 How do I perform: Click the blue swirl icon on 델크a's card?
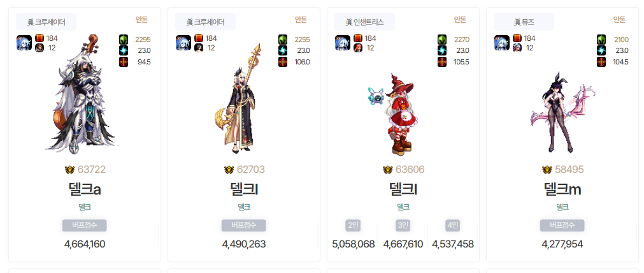coord(124,50)
